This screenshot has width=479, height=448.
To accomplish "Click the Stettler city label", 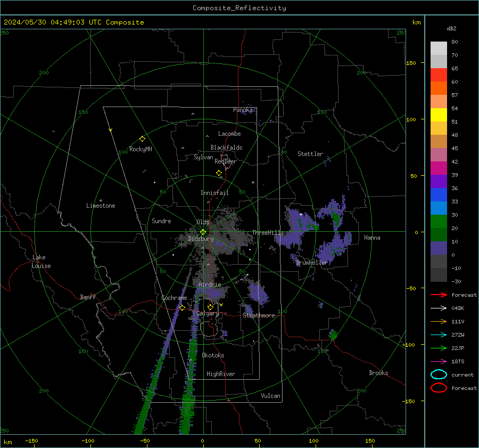I will (x=310, y=154).
